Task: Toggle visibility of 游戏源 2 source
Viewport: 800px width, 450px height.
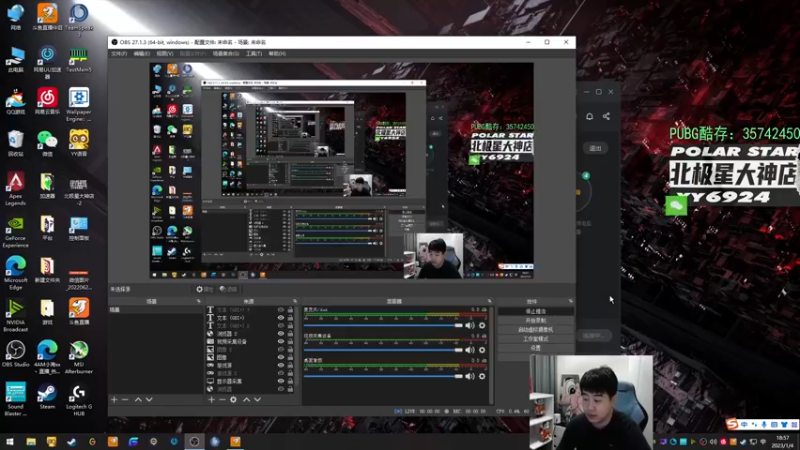Action: pyautogui.click(x=281, y=373)
